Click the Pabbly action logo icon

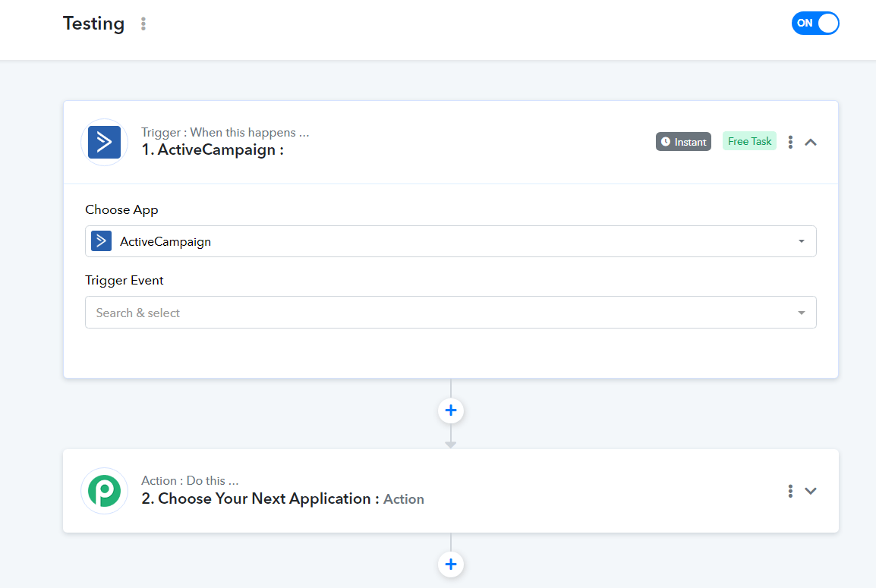[105, 491]
